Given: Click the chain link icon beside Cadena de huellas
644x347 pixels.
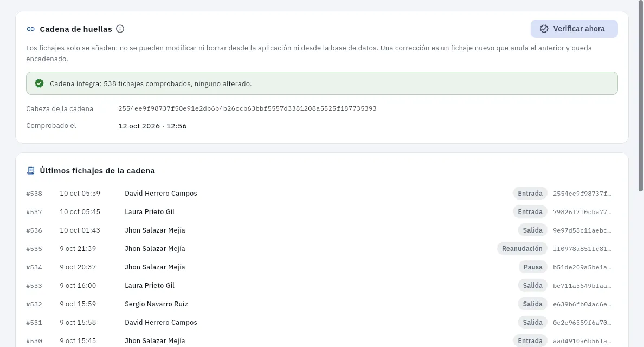Looking at the screenshot, I should [x=30, y=29].
